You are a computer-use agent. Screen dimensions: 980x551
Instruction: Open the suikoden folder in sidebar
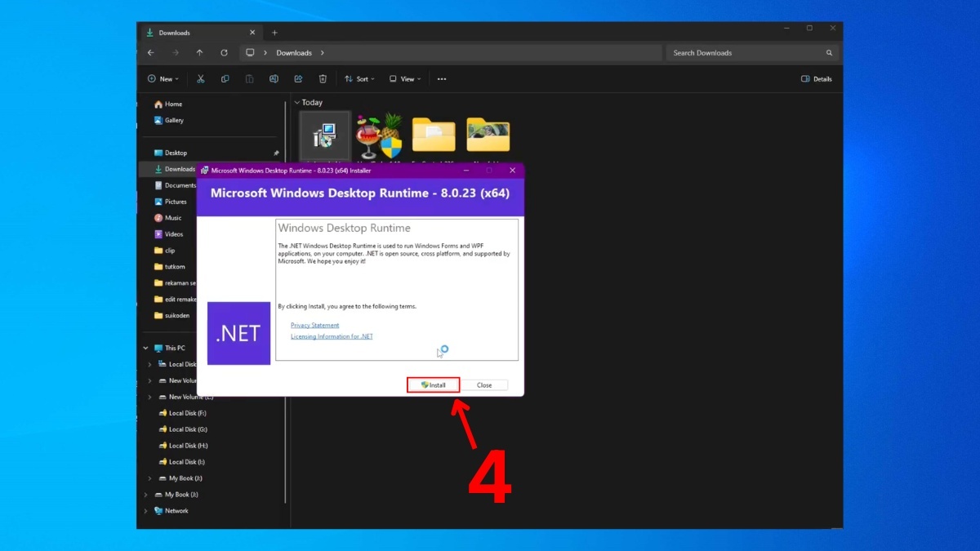pyautogui.click(x=172, y=315)
